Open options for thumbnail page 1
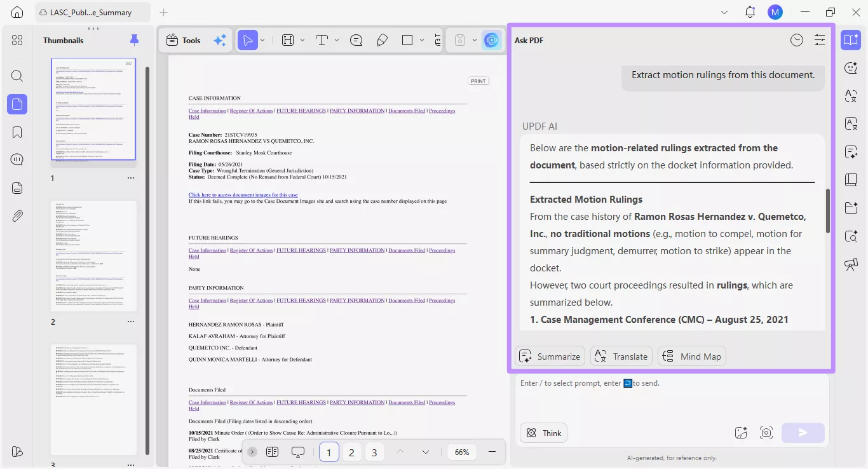 (131, 178)
